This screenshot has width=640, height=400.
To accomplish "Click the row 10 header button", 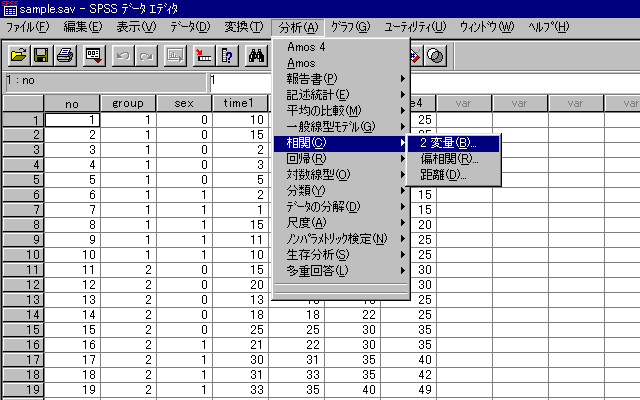I will (22, 255).
